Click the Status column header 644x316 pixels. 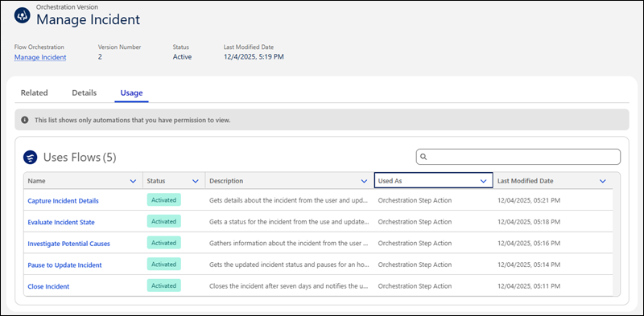[x=174, y=181]
